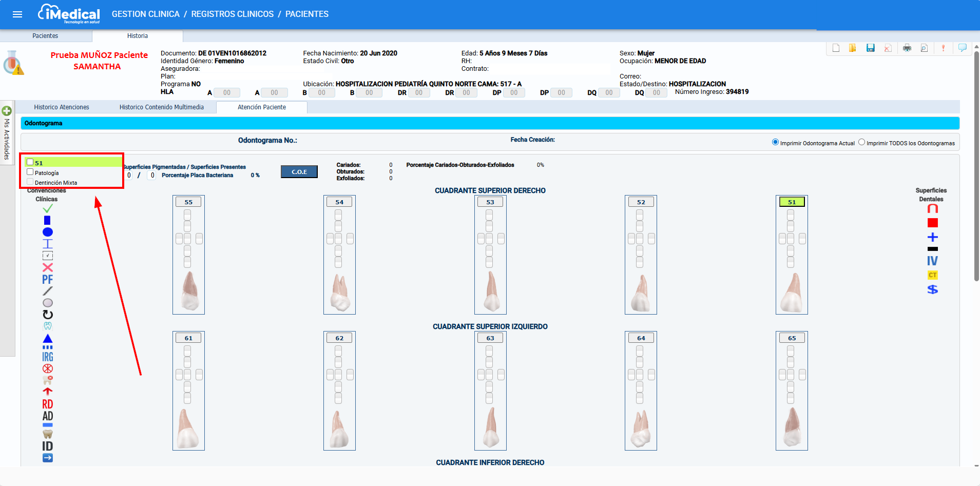The image size is (980, 486).
Task: Click the printer icon in the toolbar
Action: coord(907,48)
